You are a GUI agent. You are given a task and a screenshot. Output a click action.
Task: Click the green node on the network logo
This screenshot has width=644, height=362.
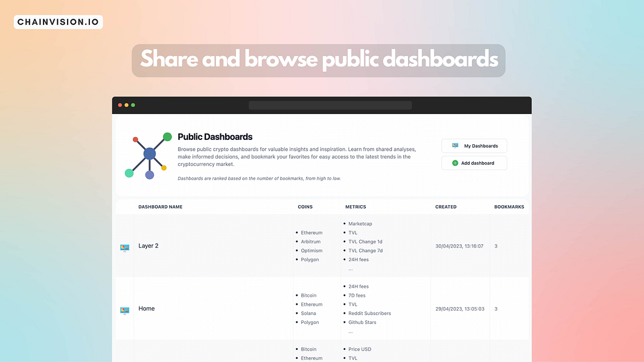[x=167, y=135]
